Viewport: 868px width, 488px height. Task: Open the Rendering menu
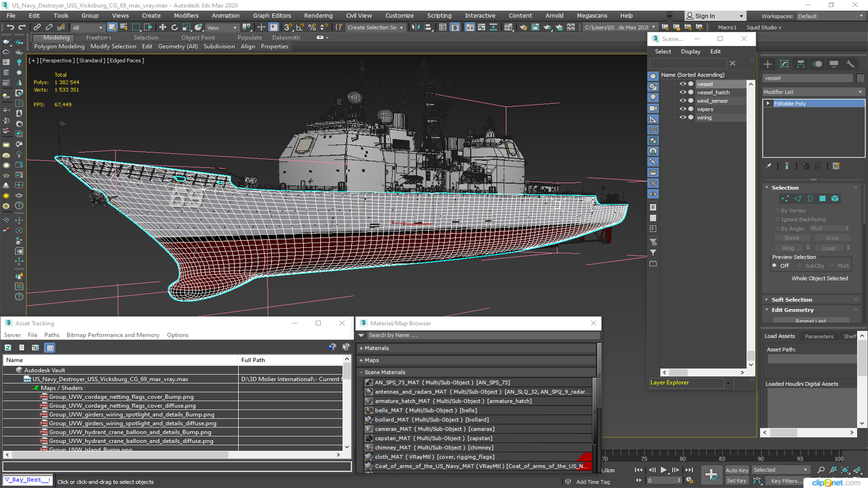click(x=318, y=16)
